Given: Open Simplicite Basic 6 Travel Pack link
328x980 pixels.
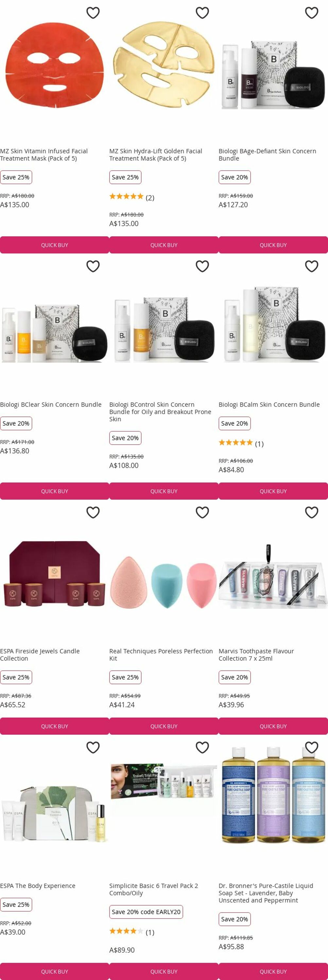Looking at the screenshot, I should point(153,890).
